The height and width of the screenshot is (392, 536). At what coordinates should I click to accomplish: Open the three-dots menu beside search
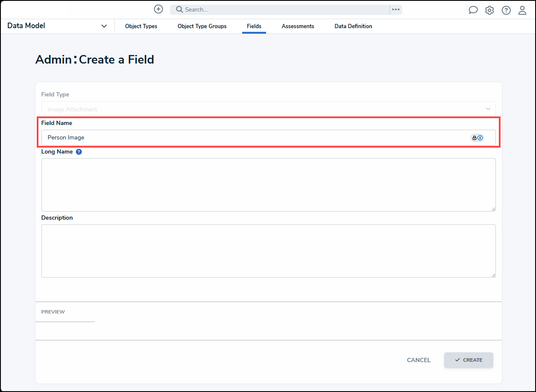[x=396, y=9]
